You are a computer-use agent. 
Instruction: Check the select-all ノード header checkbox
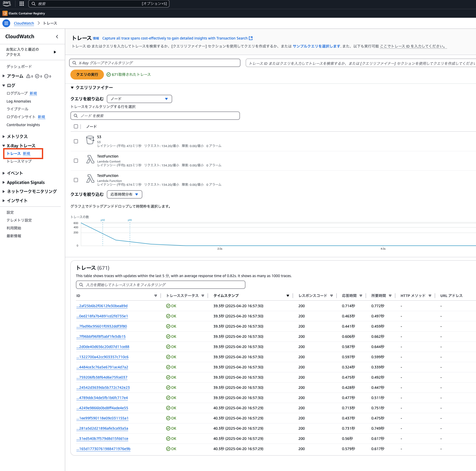coord(76,126)
